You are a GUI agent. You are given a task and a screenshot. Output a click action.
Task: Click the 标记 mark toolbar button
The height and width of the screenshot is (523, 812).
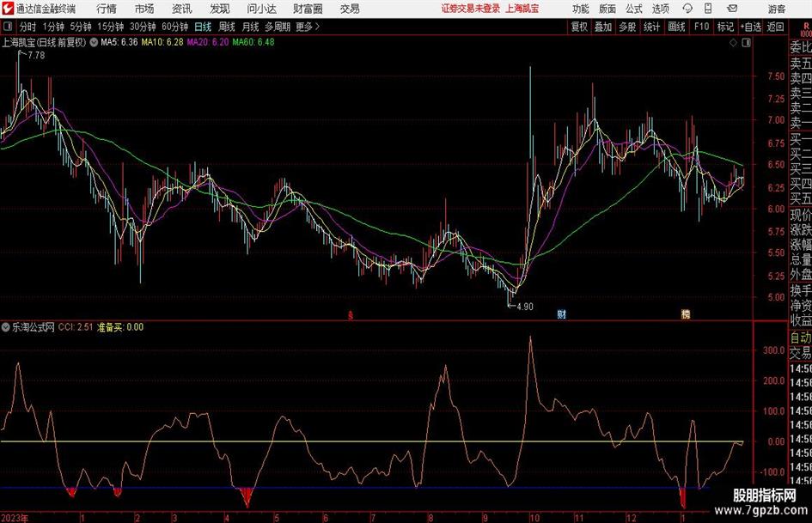(725, 27)
